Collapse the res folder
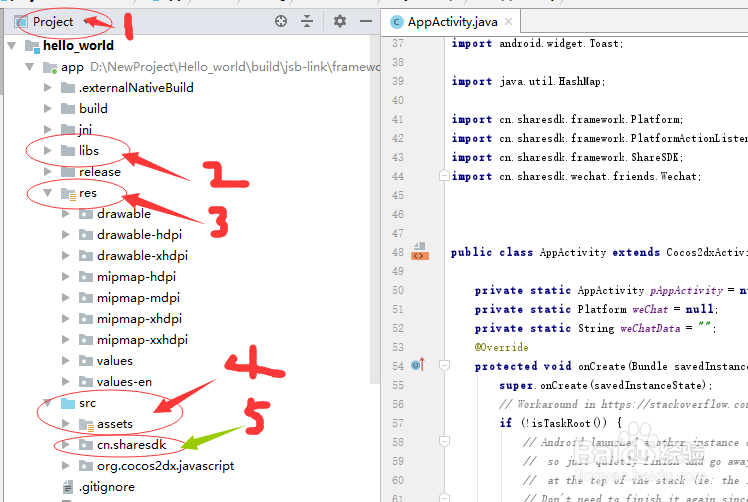The height and width of the screenshot is (502, 748). click(x=48, y=193)
